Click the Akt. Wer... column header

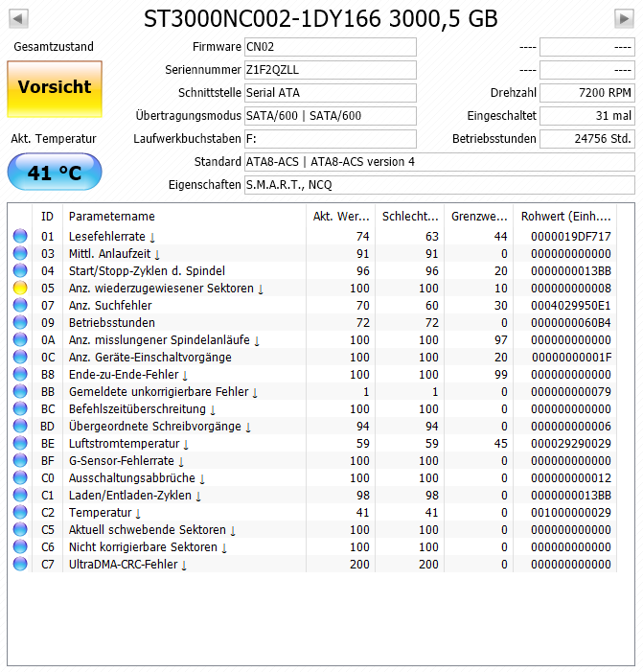[x=340, y=217]
